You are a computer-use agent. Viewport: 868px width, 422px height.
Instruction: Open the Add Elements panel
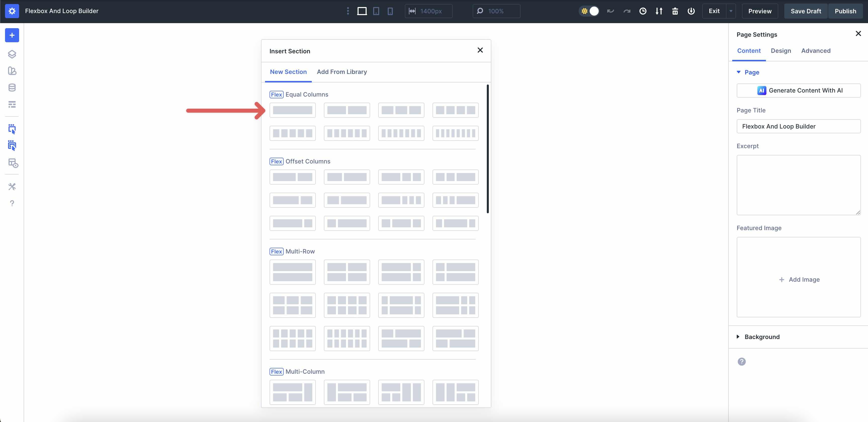coord(12,35)
